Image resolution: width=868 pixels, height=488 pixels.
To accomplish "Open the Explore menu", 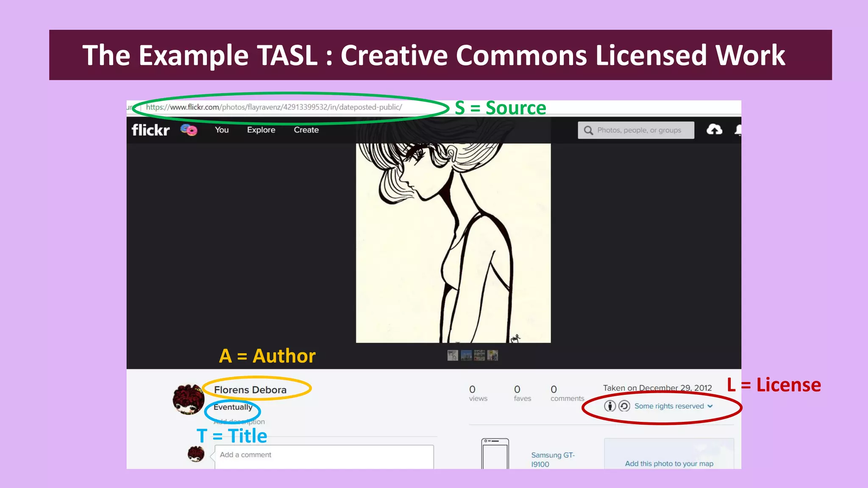I will 261,130.
